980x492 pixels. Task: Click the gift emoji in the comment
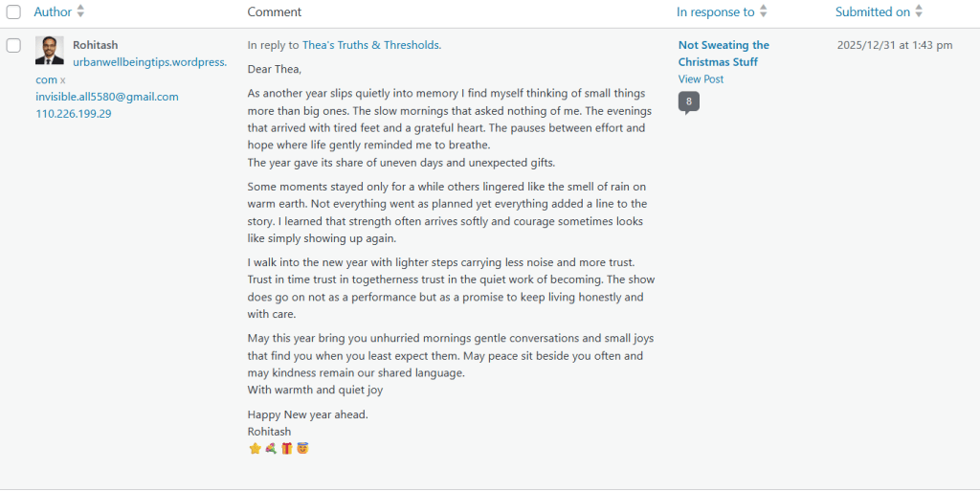(286, 448)
